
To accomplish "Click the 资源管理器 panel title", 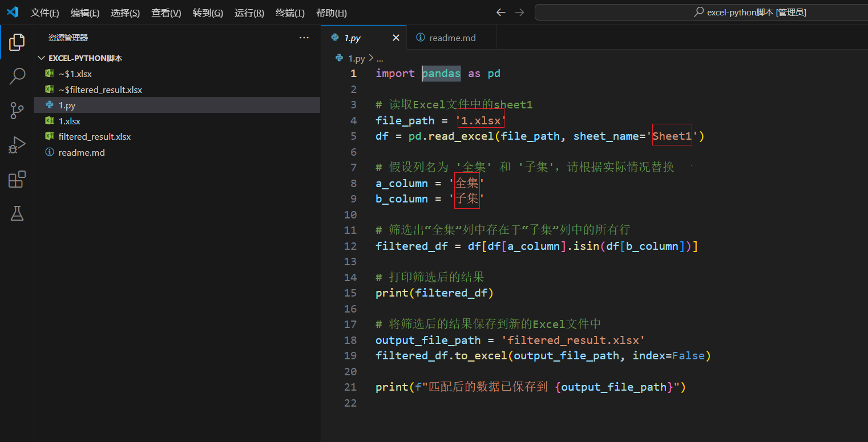I will pyautogui.click(x=68, y=38).
